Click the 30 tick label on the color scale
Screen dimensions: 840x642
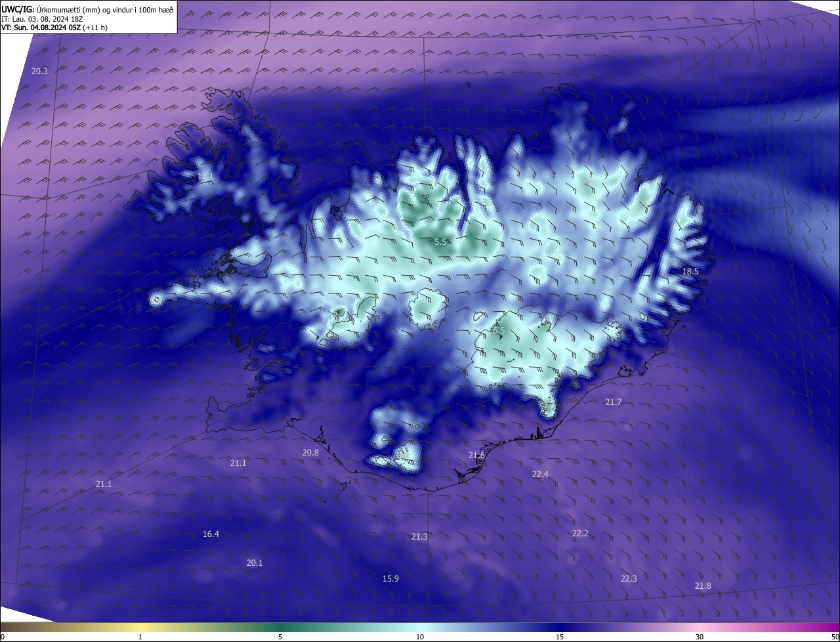pyautogui.click(x=700, y=637)
